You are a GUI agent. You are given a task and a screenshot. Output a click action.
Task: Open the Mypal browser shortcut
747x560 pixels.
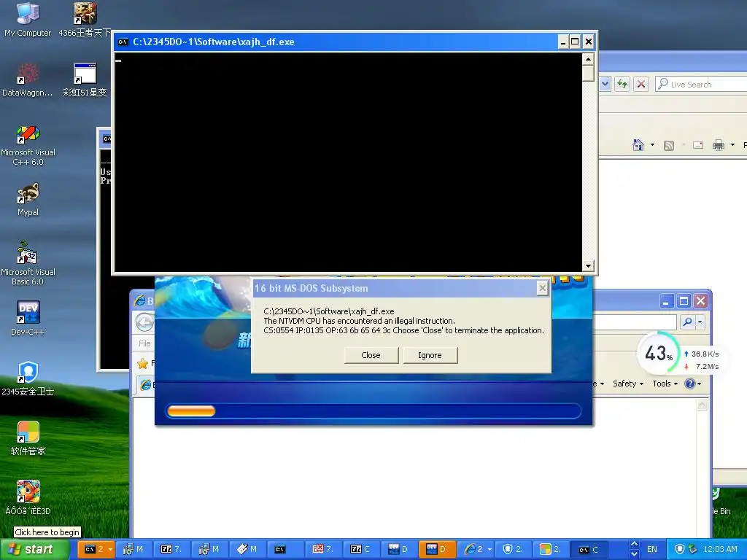click(x=28, y=199)
